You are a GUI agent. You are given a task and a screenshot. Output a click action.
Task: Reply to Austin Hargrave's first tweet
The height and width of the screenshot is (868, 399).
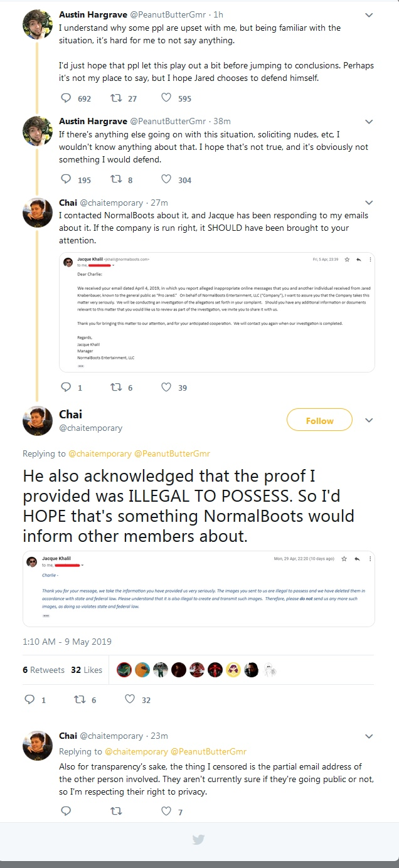(66, 98)
